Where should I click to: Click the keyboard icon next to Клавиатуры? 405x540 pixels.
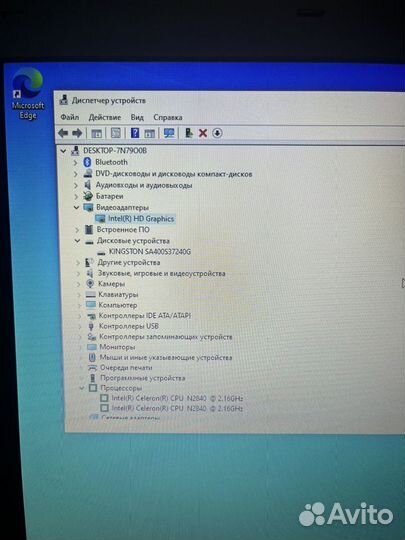(x=91, y=294)
